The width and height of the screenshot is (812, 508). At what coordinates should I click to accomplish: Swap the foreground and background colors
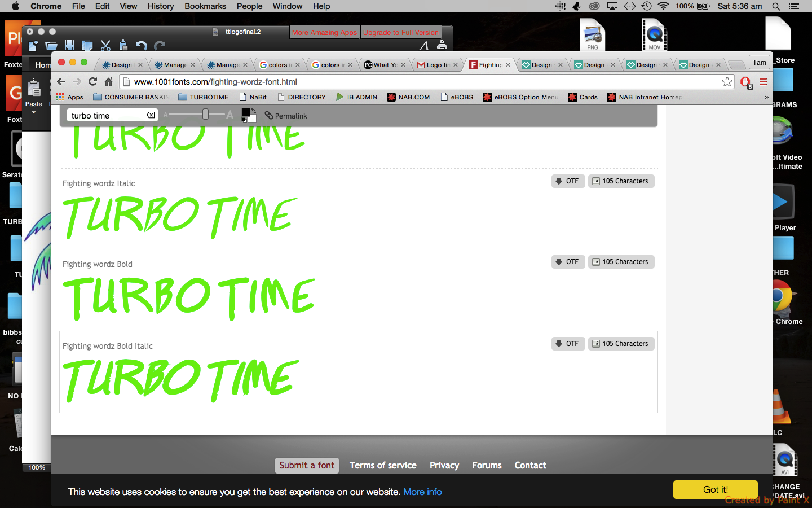[253, 111]
